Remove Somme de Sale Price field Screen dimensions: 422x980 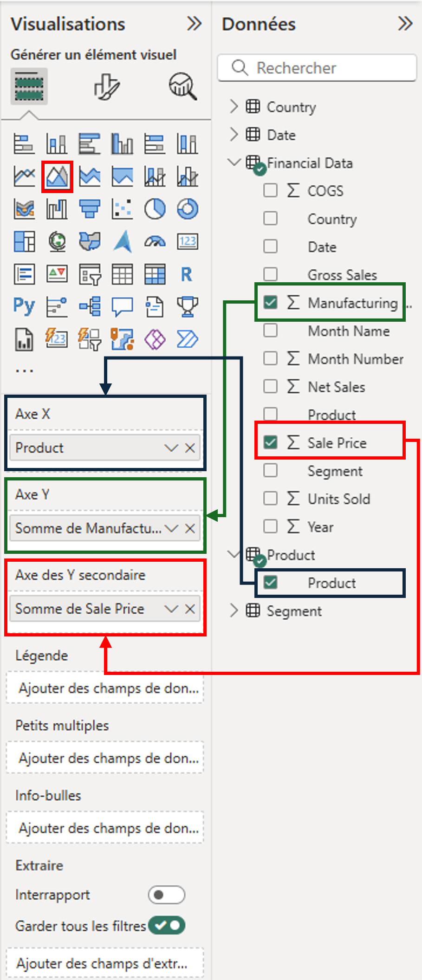[x=190, y=609]
